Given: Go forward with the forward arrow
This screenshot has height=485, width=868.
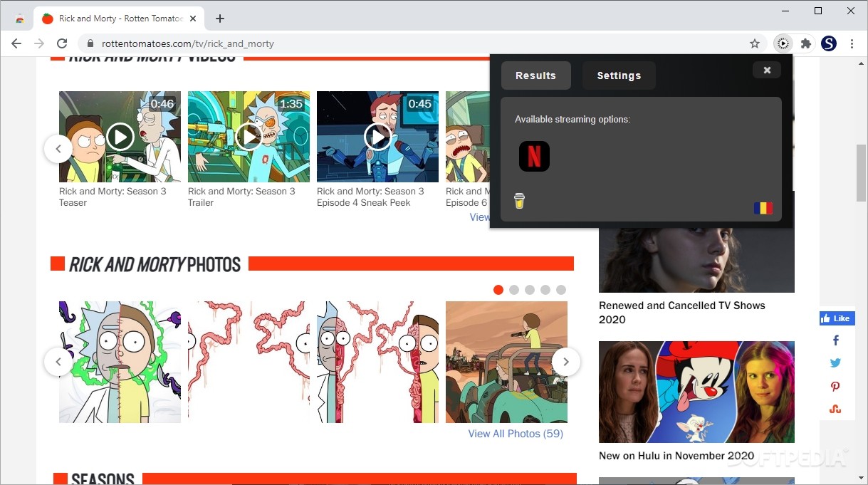Looking at the screenshot, I should coord(39,43).
